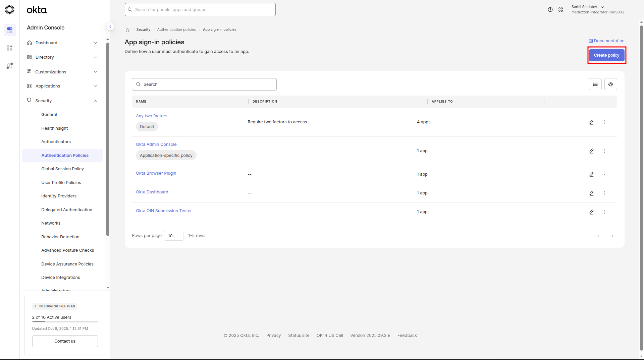Open Global Session Policy
The width and height of the screenshot is (644, 360).
click(62, 169)
